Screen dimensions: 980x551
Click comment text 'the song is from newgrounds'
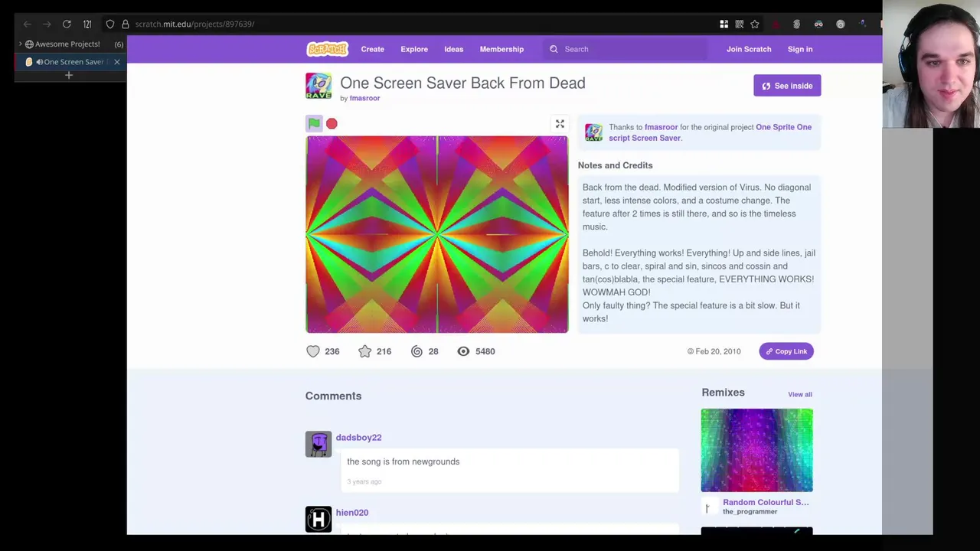(x=403, y=461)
